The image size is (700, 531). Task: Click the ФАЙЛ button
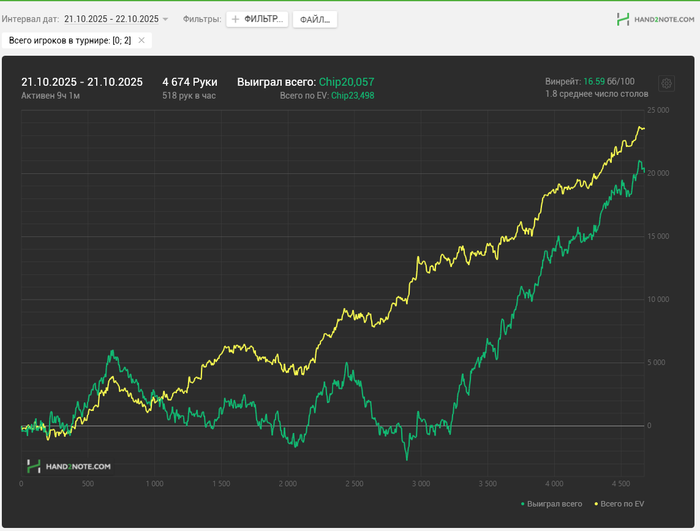(x=315, y=20)
